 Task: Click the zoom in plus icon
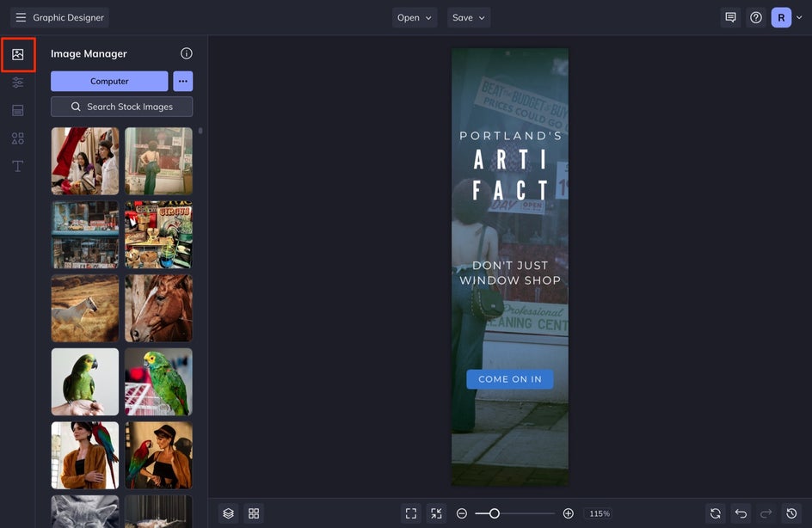pyautogui.click(x=568, y=513)
